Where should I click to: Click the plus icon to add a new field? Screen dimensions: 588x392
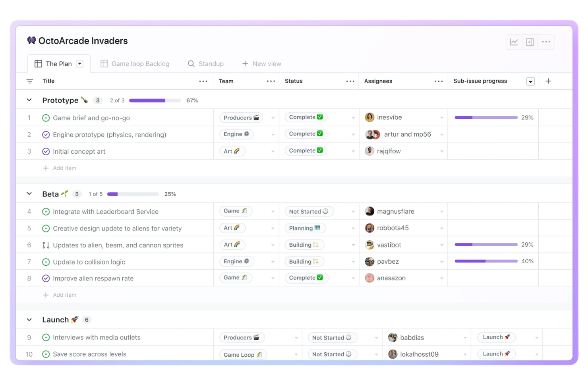(548, 81)
